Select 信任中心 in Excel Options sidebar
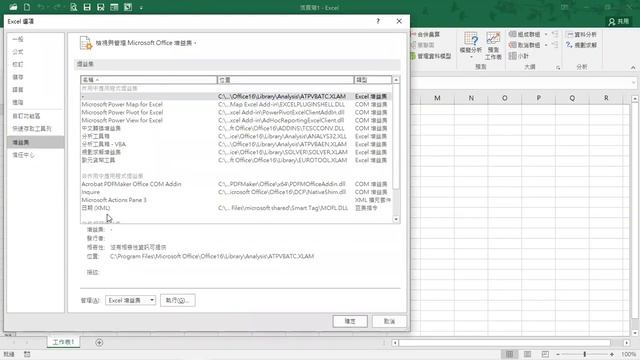This screenshot has width=640, height=360. (36, 155)
